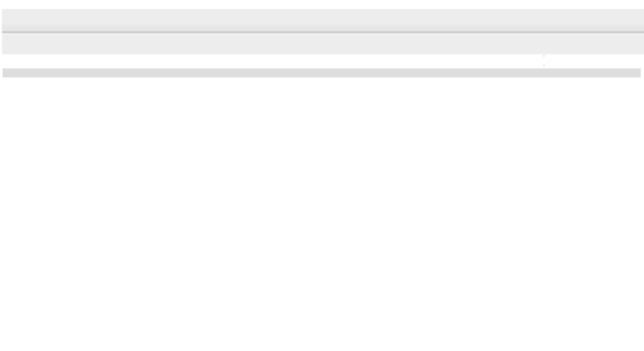Click middle of the darker gray strip

click(322, 73)
